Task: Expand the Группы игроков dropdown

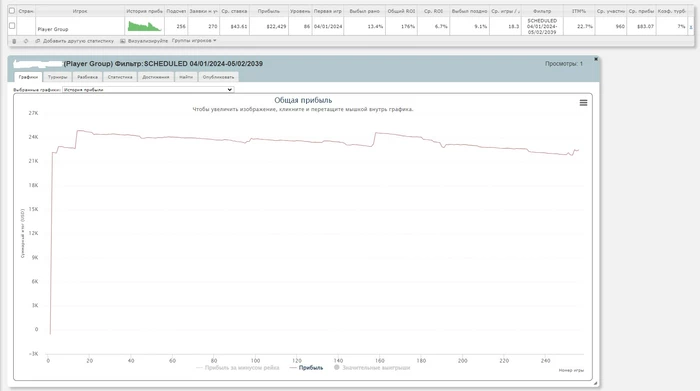Action: pos(194,41)
